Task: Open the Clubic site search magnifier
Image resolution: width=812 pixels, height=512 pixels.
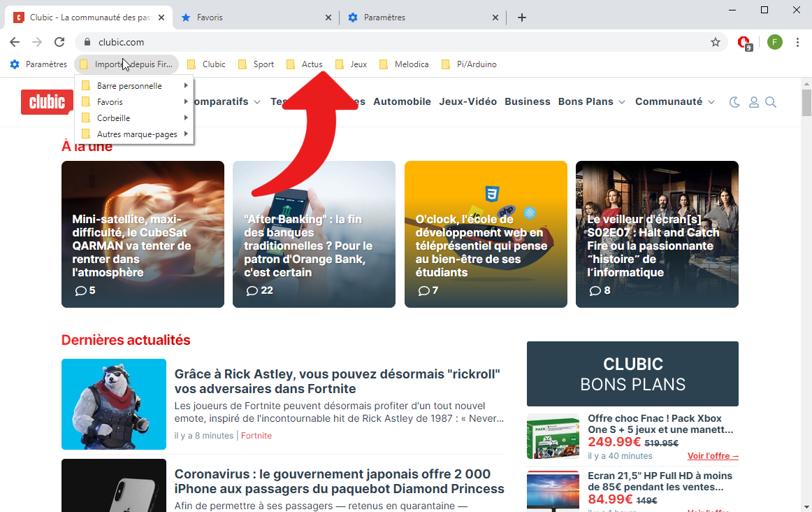Action: click(771, 102)
